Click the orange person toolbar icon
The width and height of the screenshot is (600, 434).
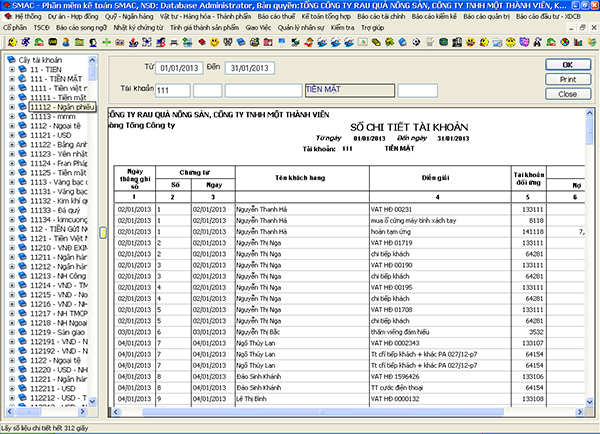(66, 42)
